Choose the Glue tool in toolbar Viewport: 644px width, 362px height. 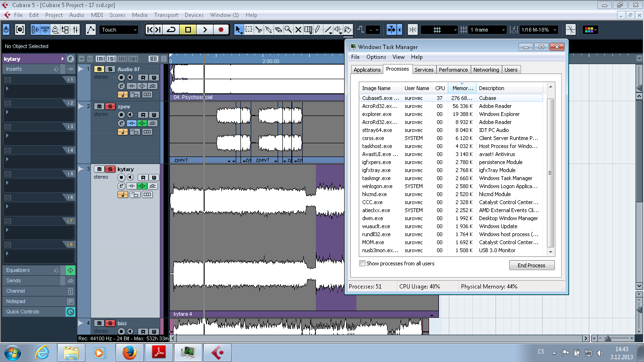268,30
